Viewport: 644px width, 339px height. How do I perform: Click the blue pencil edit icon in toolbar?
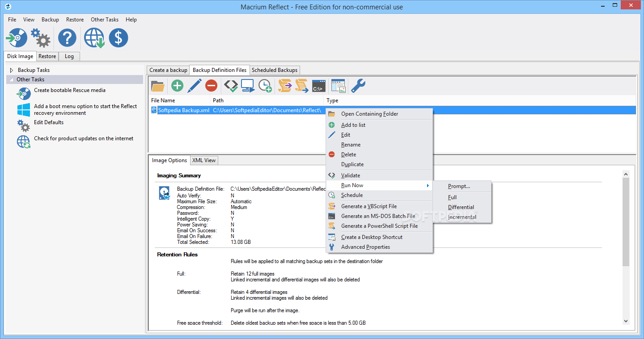click(195, 85)
